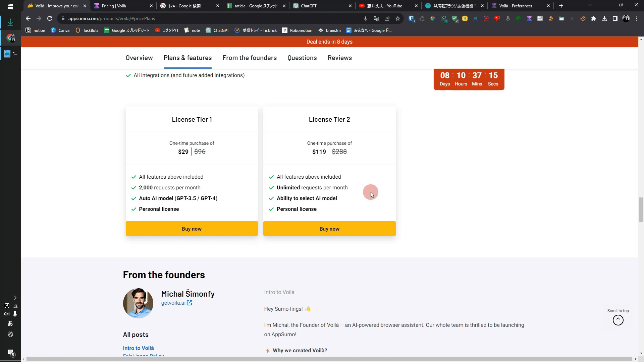Toggle the Japanese IME input mode indicator
The image size is (644, 362).
point(10,323)
